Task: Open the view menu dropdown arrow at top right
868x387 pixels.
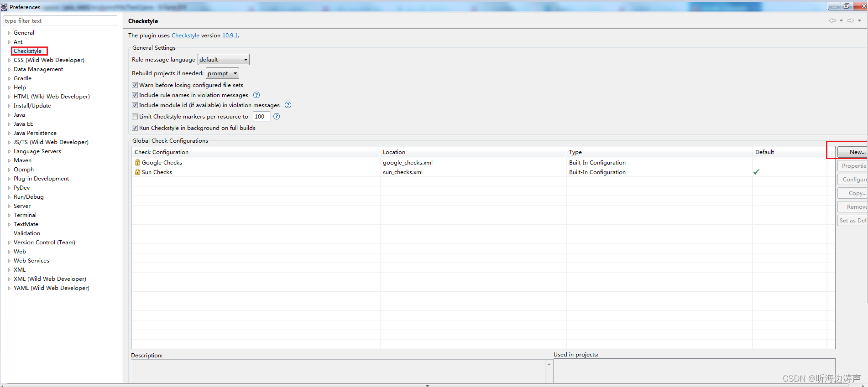Action: click(x=860, y=21)
